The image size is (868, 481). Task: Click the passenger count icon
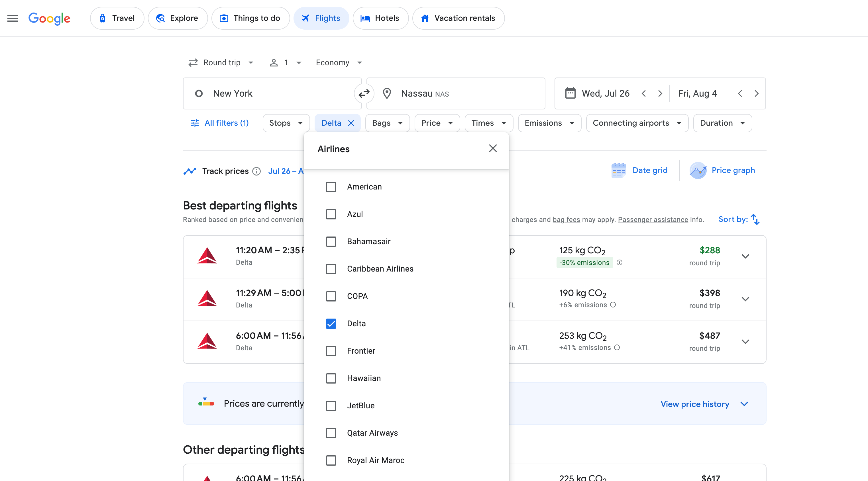click(274, 62)
